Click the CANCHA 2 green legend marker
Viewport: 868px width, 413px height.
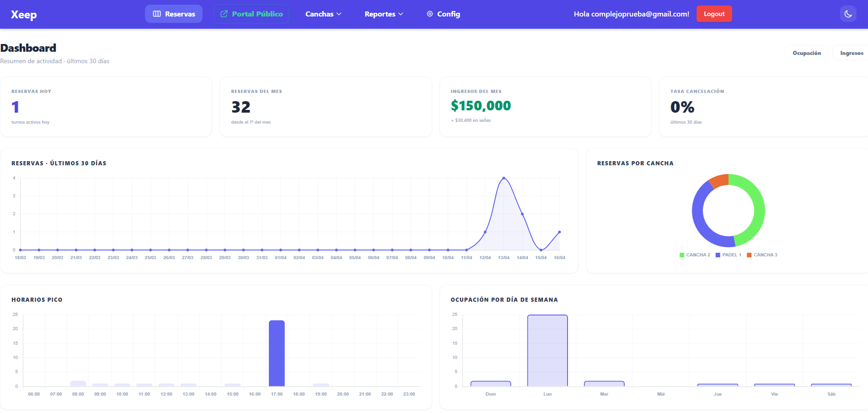pos(681,255)
